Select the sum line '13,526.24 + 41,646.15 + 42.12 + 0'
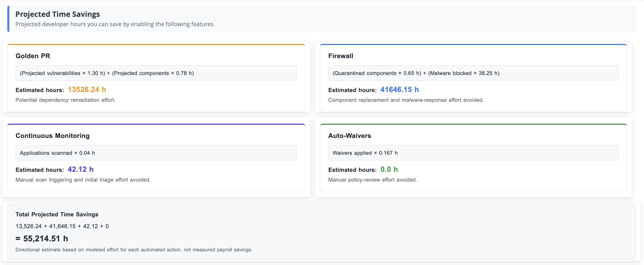This screenshot has width=644, height=265. click(62, 226)
